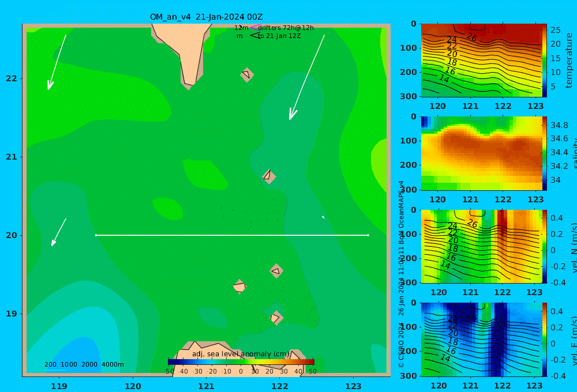Click the white transect line along 20°N
Image resolution: width=577 pixels, height=392 pixels.
[x=232, y=235]
